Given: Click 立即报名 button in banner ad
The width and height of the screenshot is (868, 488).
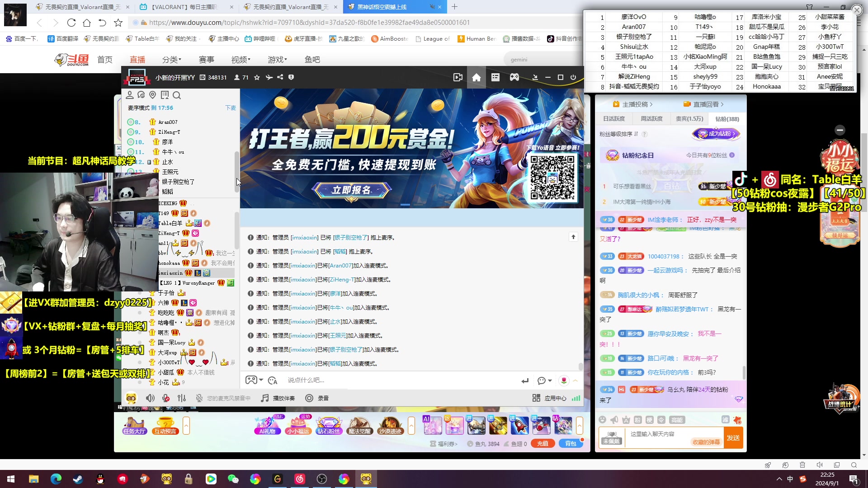Looking at the screenshot, I should pyautogui.click(x=352, y=189).
